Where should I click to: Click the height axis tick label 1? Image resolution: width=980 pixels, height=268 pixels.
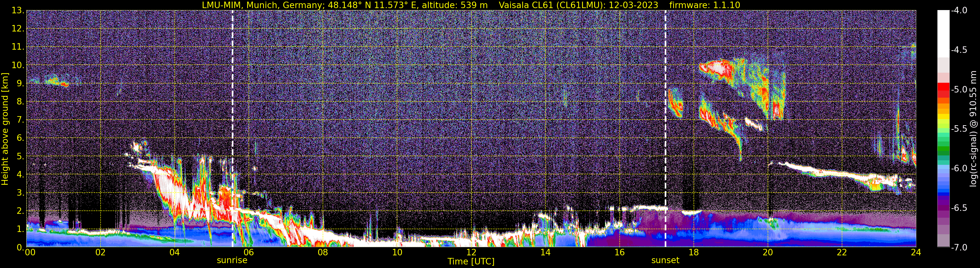20,229
